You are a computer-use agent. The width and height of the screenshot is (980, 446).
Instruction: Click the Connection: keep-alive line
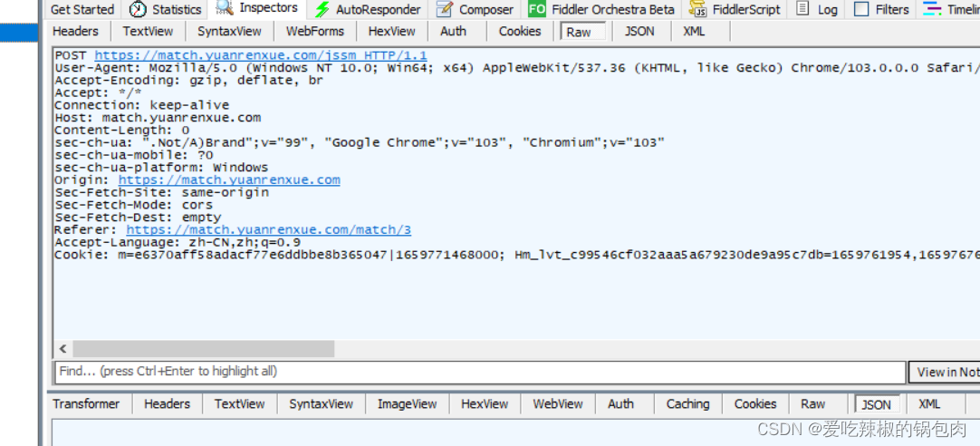(142, 105)
